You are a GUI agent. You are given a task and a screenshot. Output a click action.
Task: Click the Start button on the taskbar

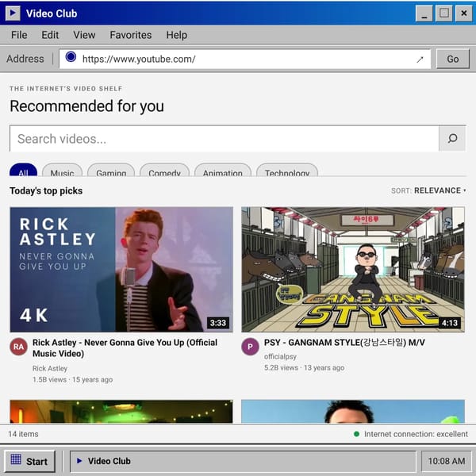click(29, 461)
